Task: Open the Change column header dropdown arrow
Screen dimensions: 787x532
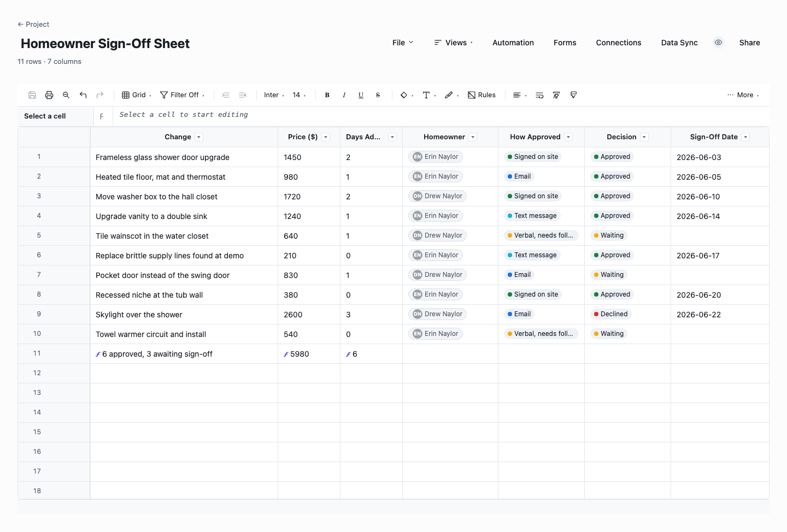Action: coord(199,137)
